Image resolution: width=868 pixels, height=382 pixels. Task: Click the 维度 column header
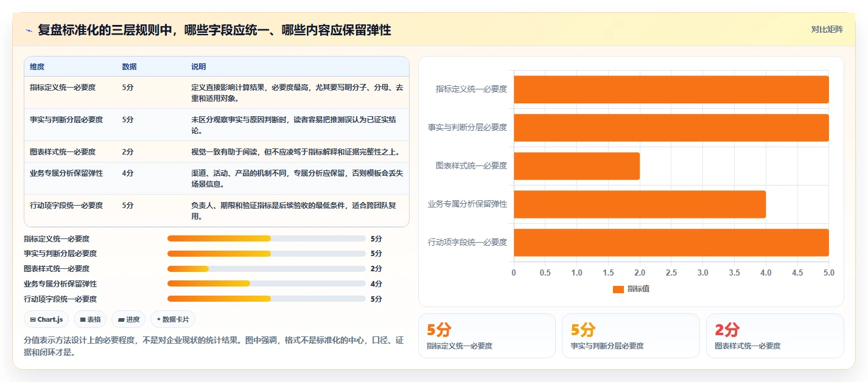(37, 66)
